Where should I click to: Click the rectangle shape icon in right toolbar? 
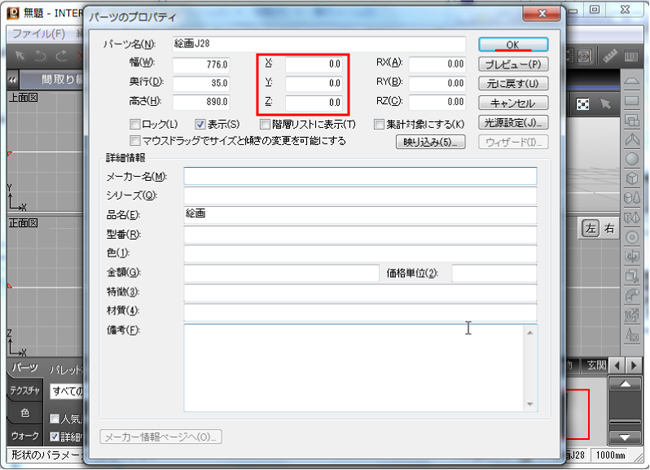click(x=632, y=101)
